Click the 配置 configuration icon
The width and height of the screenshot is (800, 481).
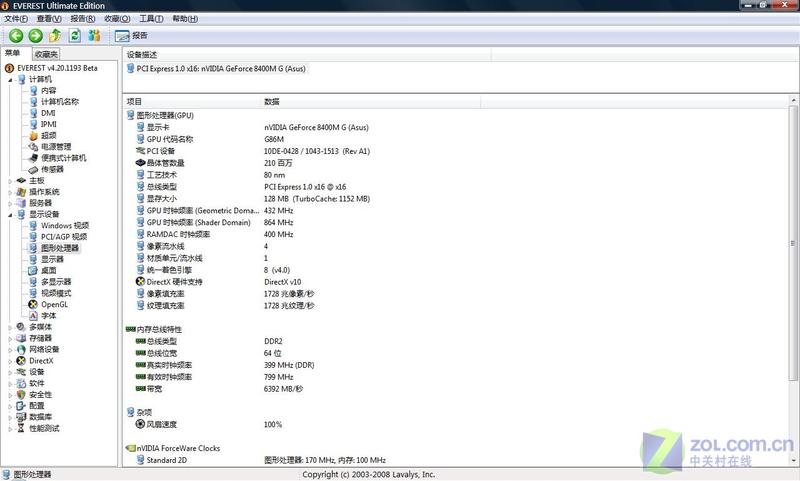pos(21,406)
